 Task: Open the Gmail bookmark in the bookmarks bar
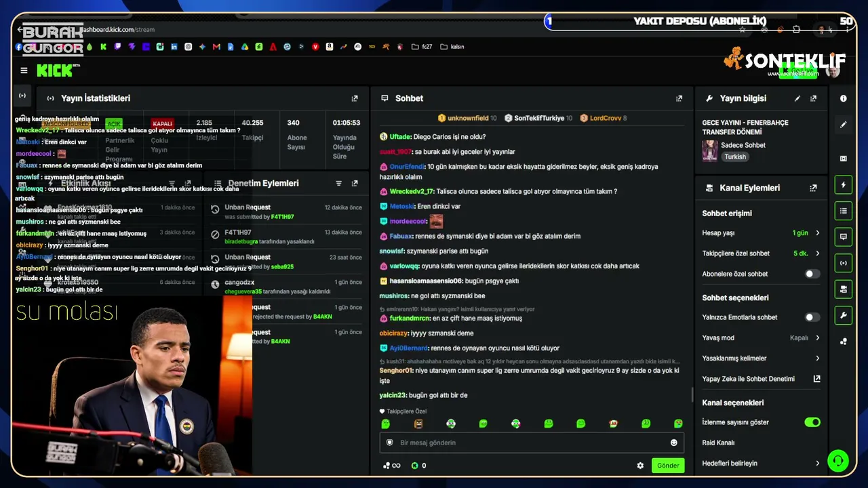click(x=216, y=47)
